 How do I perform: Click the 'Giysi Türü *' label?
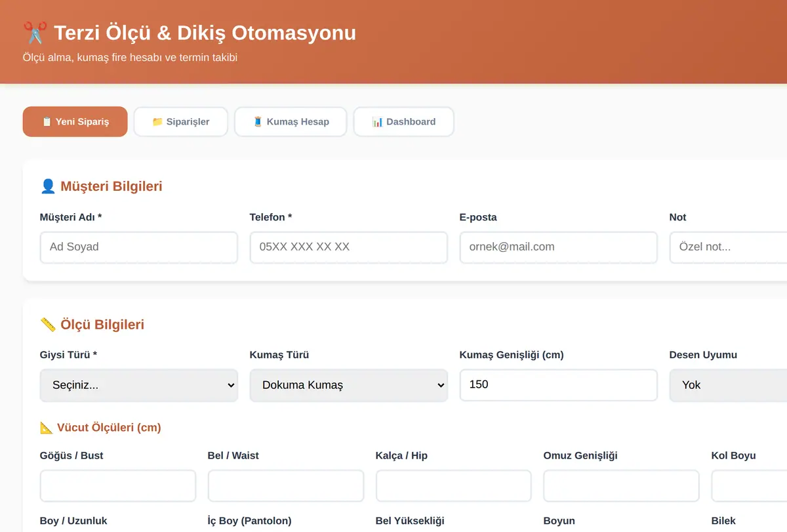[68, 355]
